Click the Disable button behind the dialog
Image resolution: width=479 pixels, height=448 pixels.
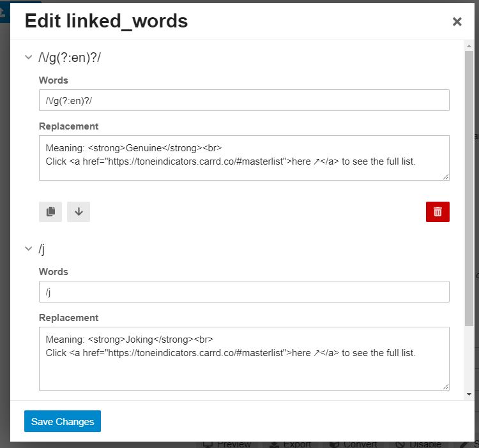[x=418, y=444]
